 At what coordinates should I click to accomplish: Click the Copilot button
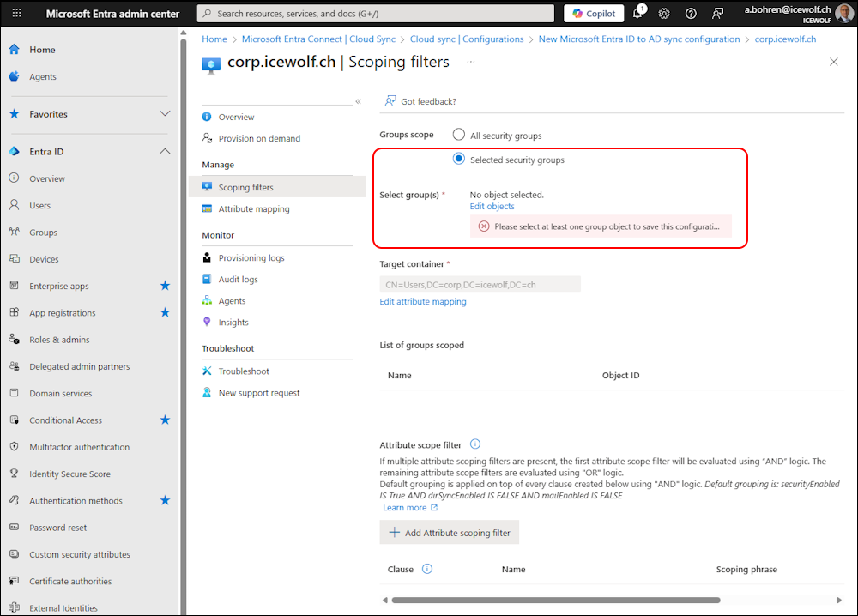click(x=594, y=14)
